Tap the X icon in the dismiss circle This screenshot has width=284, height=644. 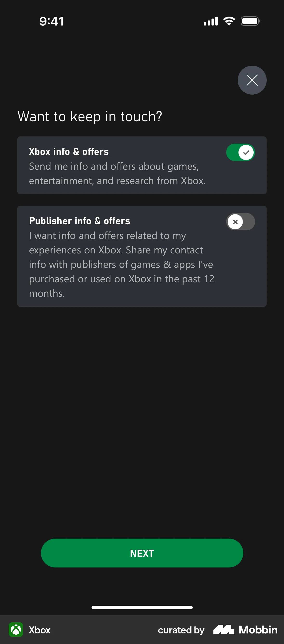pyautogui.click(x=252, y=80)
